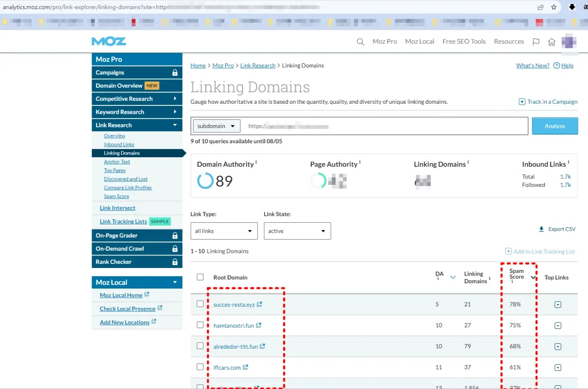Click external icon beside Check Local Presence
Image resolution: width=588 pixels, height=389 pixels.
click(x=160, y=308)
